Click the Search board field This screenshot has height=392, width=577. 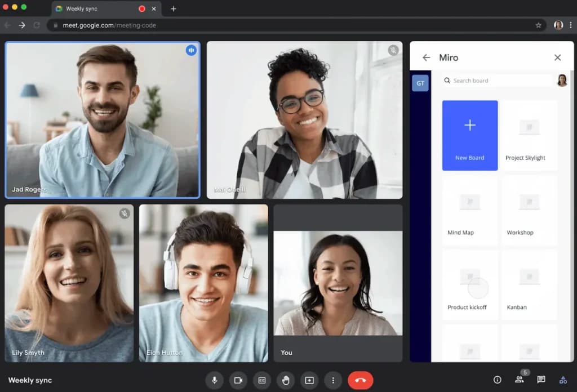point(496,81)
